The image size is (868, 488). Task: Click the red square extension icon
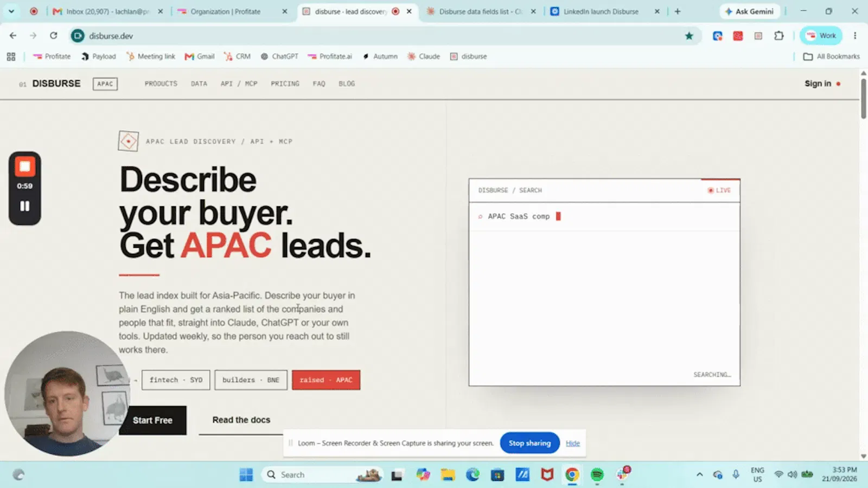pos(738,36)
